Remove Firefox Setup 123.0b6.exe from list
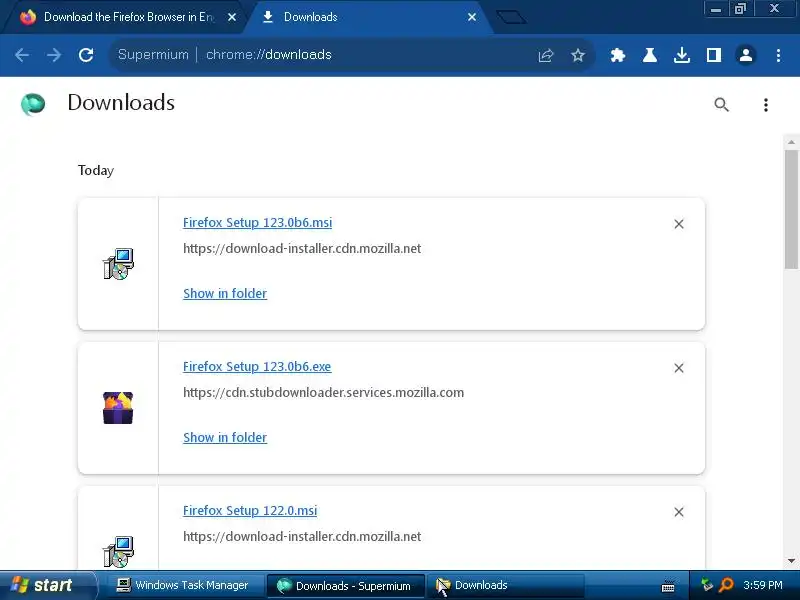Image resolution: width=800 pixels, height=600 pixels. coord(679,368)
